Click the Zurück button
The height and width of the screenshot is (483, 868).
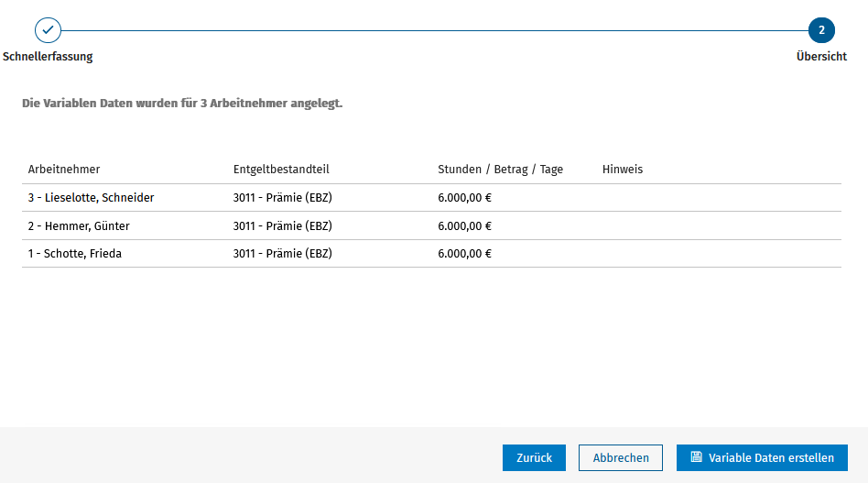(x=534, y=458)
